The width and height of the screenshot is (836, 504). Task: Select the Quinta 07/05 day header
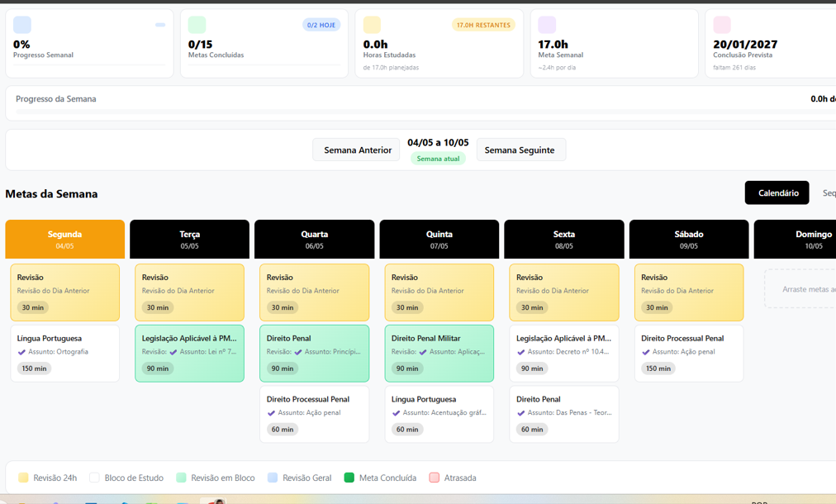tap(439, 239)
